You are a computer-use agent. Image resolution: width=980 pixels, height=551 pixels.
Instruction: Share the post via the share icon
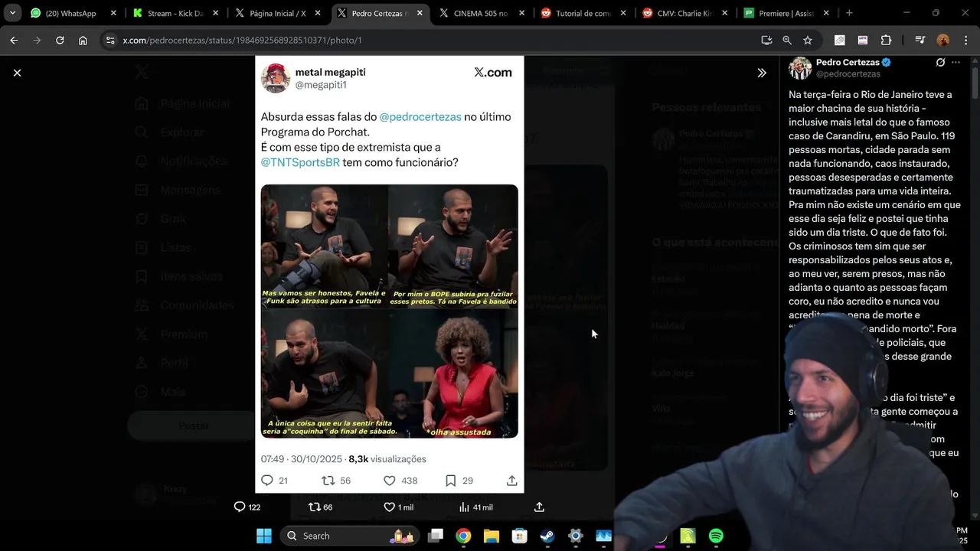(x=539, y=507)
